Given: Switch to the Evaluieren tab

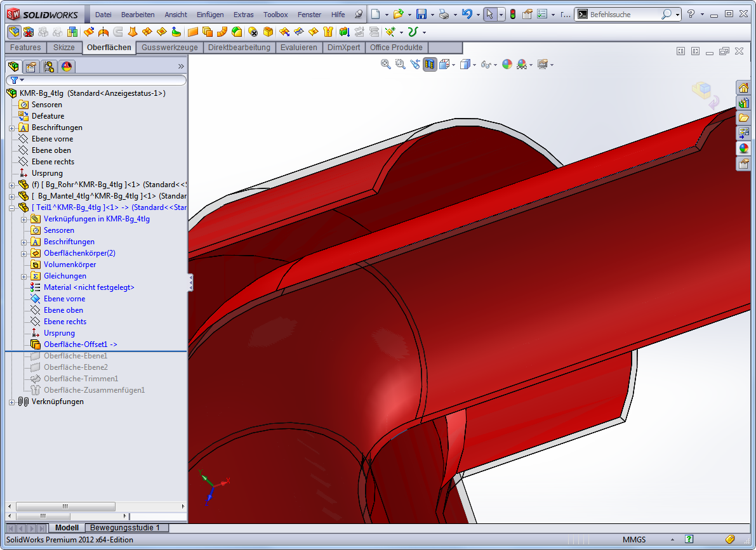Looking at the screenshot, I should (298, 48).
